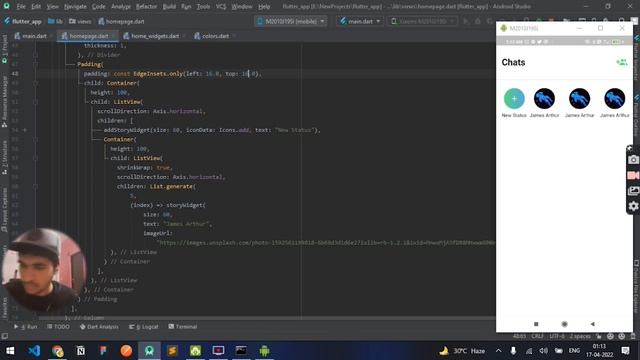Tap the first James Arthur story avatar
The height and width of the screenshot is (360, 640).
[544, 98]
